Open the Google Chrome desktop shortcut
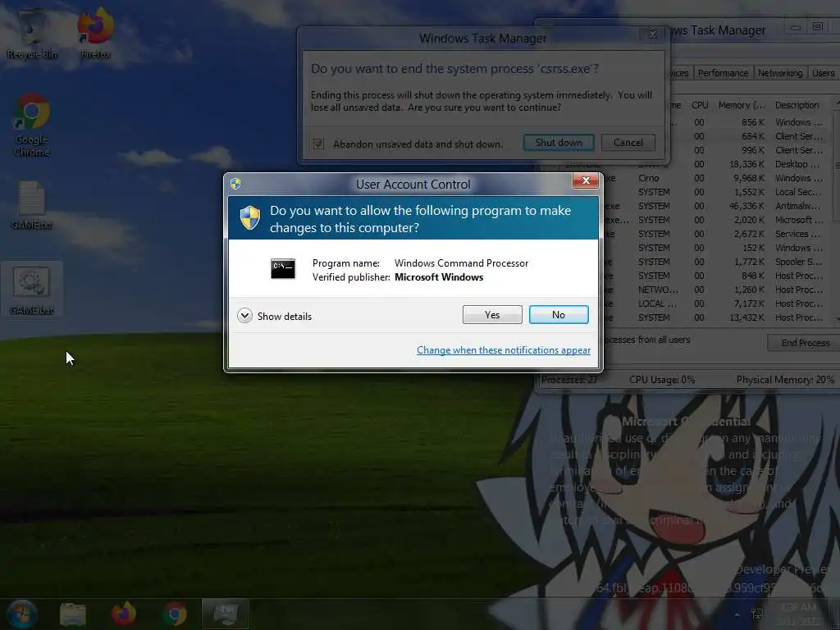840x630 pixels. (x=32, y=126)
